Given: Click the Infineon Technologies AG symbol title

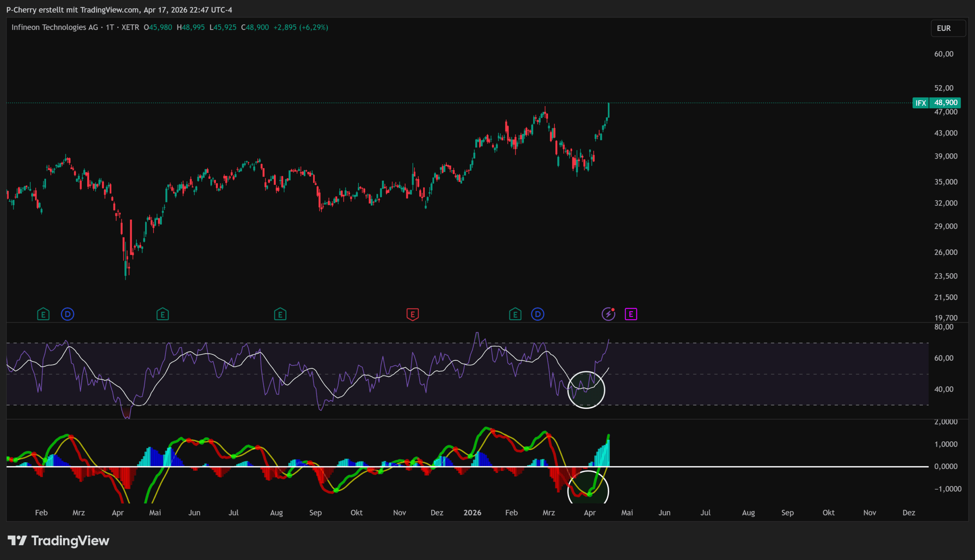Looking at the screenshot, I should [55, 27].
